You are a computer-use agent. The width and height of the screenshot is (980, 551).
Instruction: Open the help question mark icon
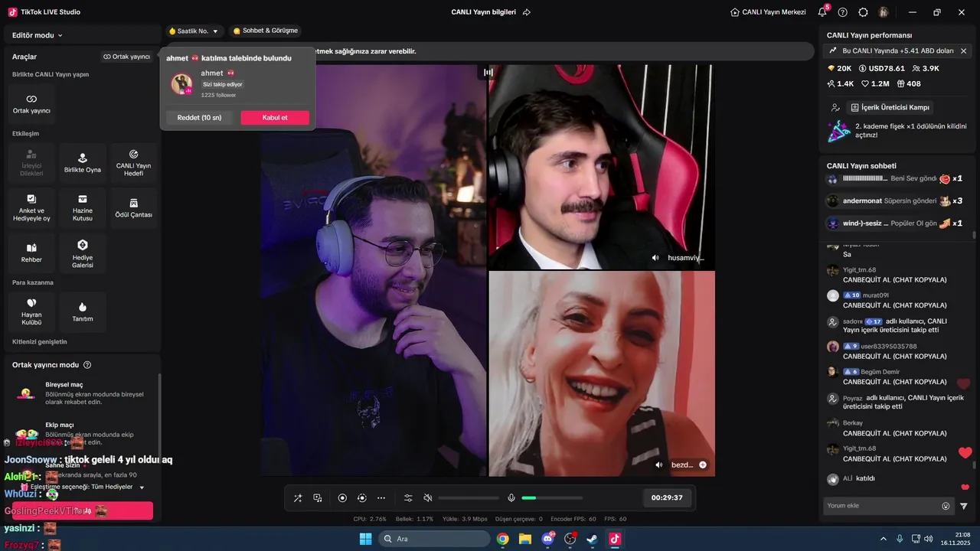[x=843, y=12]
